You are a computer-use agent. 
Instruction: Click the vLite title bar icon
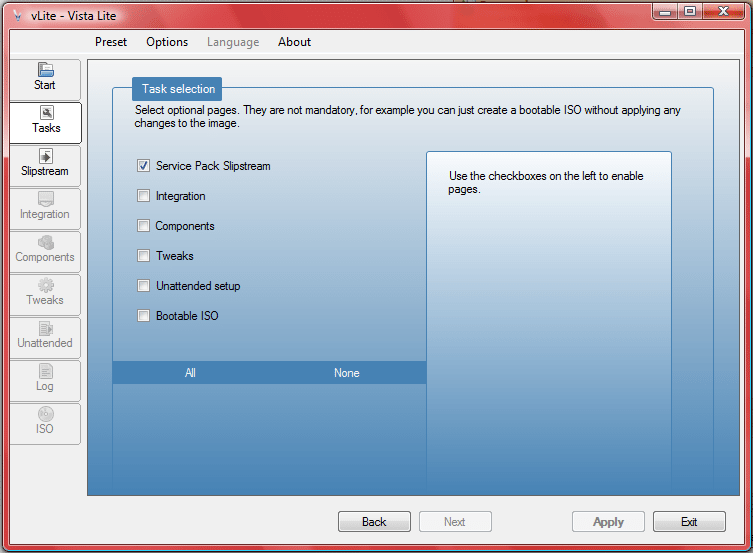pyautogui.click(x=17, y=16)
